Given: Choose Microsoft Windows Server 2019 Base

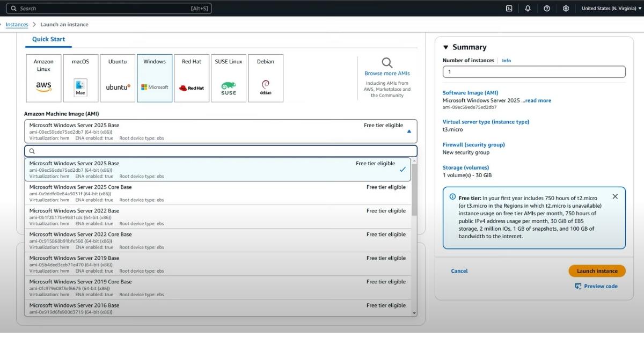Looking at the screenshot, I should point(218,264).
